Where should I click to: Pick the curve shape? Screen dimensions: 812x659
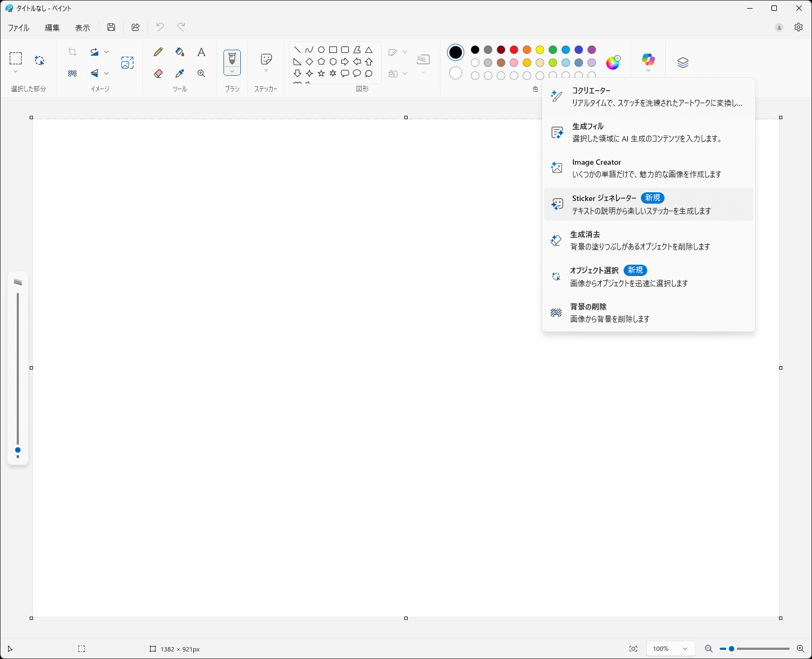coord(309,50)
